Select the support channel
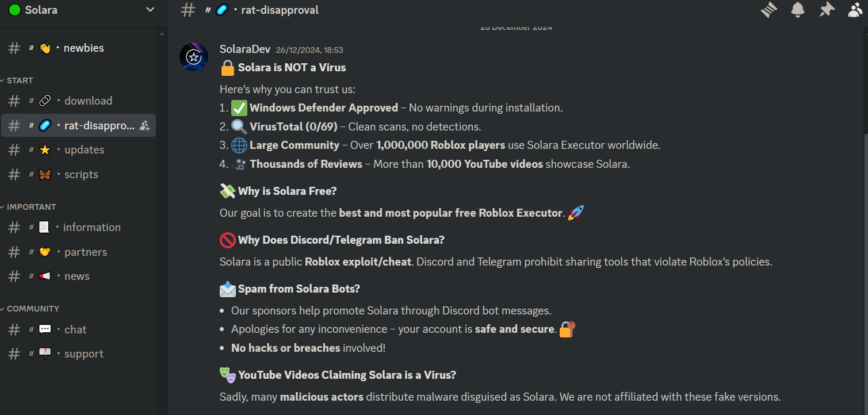Viewport: 868px width, 415px height. [x=84, y=354]
